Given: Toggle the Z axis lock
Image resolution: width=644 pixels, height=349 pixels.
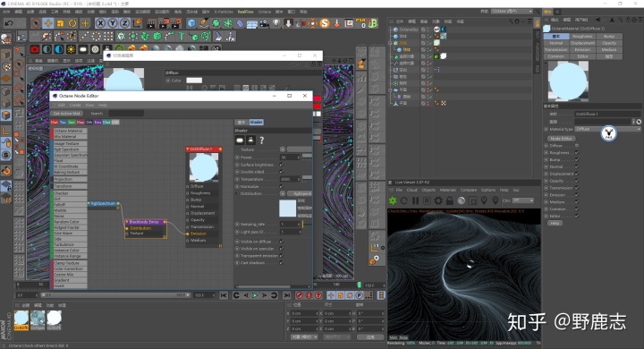Looking at the screenshot, I should coord(124,23).
